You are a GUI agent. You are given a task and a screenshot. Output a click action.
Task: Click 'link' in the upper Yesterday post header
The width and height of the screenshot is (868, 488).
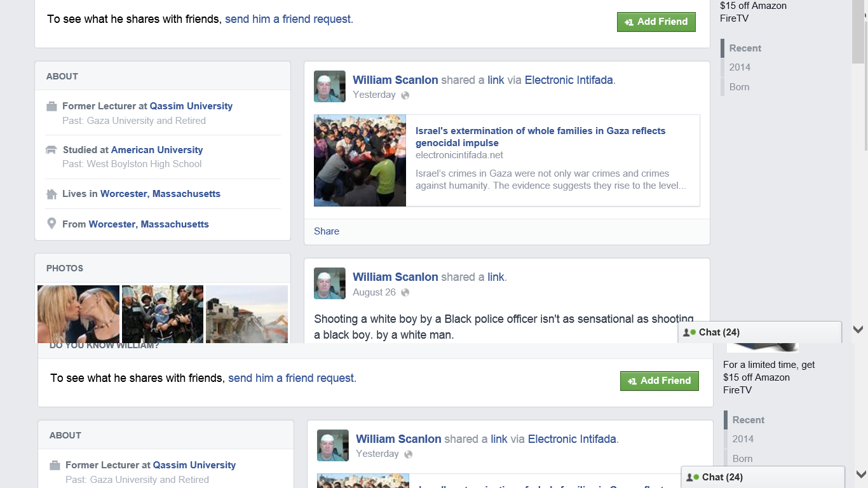[496, 80]
